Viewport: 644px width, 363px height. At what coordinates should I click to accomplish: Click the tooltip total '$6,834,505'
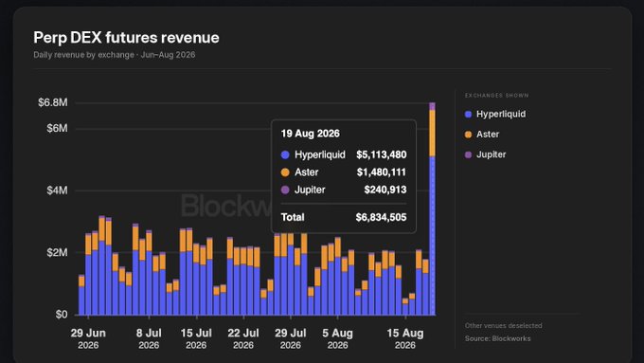pyautogui.click(x=381, y=217)
